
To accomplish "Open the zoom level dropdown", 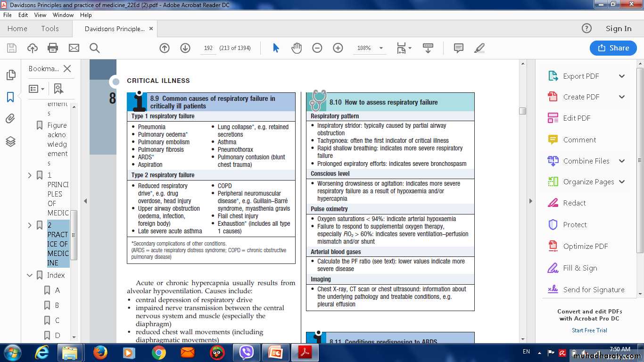I will coord(381,48).
